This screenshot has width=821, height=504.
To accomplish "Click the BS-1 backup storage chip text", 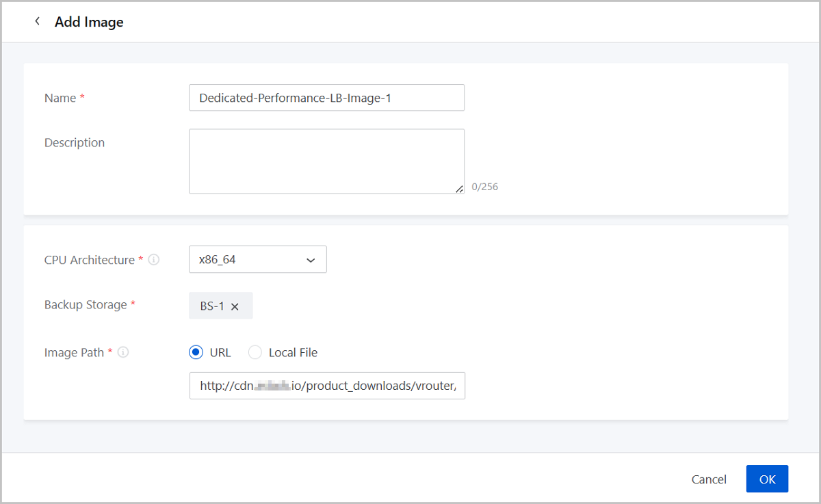I will click(x=211, y=306).
